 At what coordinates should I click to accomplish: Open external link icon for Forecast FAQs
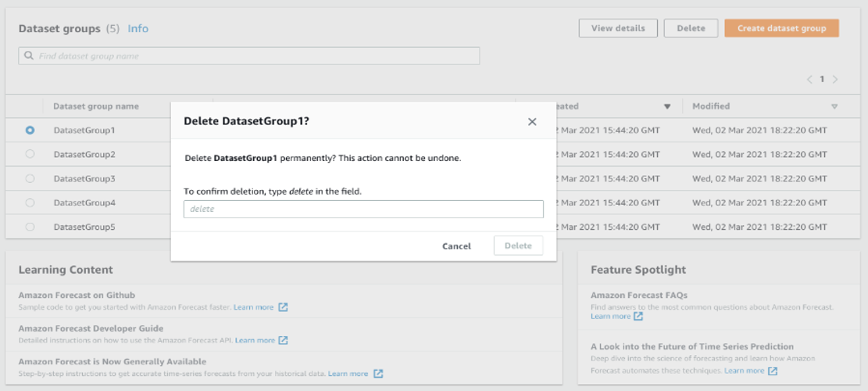[638, 316]
